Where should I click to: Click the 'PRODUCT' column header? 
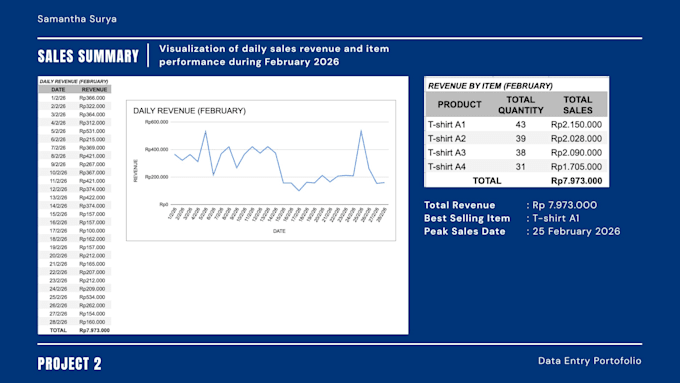click(459, 105)
